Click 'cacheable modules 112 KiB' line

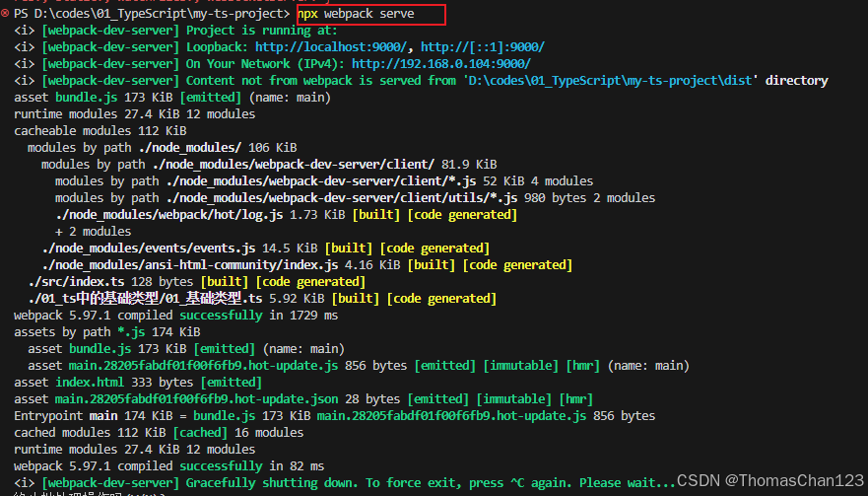coord(100,131)
